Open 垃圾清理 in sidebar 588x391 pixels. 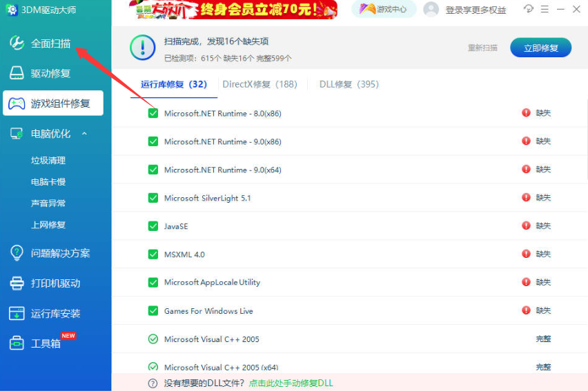(48, 161)
